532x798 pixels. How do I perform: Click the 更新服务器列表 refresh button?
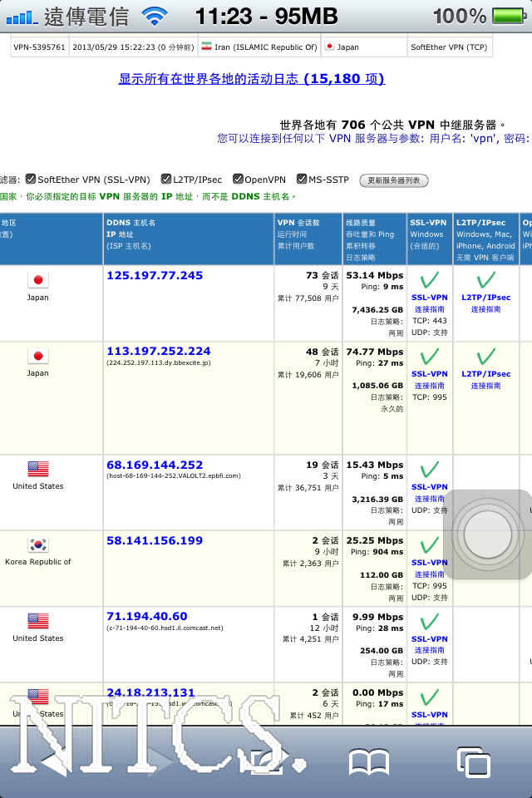point(393,180)
